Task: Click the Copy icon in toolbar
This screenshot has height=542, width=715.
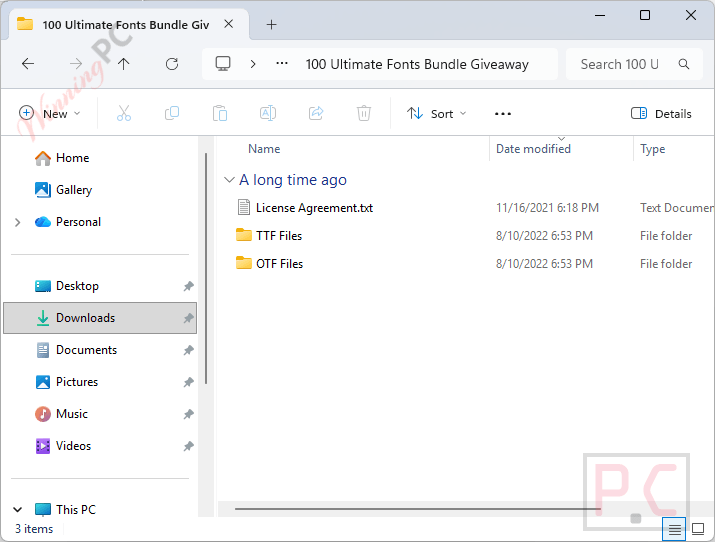Action: [x=172, y=113]
